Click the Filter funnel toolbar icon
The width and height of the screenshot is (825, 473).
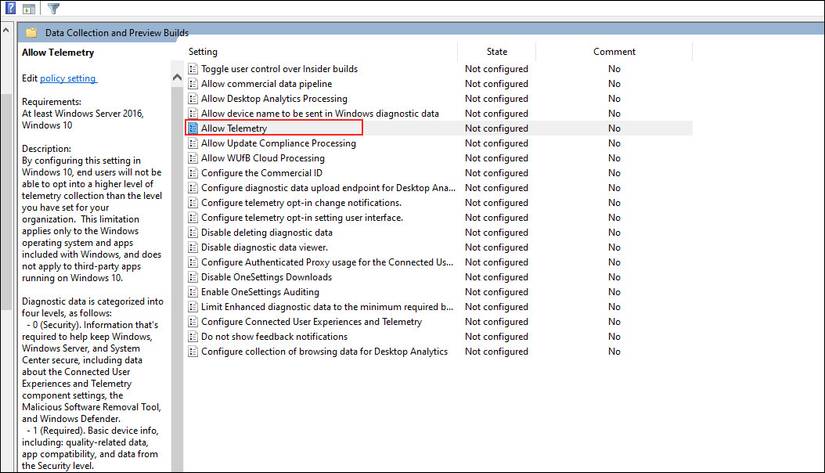[x=53, y=8]
